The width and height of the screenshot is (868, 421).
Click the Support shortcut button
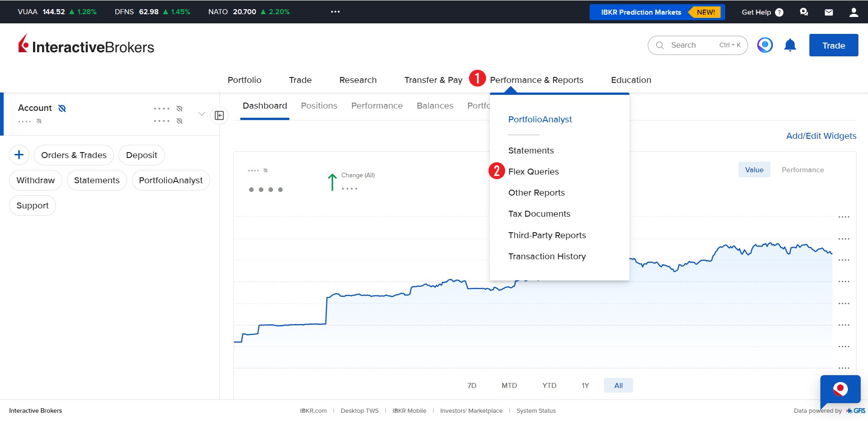[33, 206]
